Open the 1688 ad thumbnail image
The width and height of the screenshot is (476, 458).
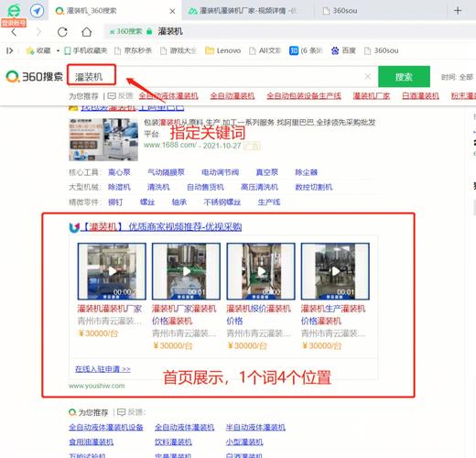(x=103, y=139)
